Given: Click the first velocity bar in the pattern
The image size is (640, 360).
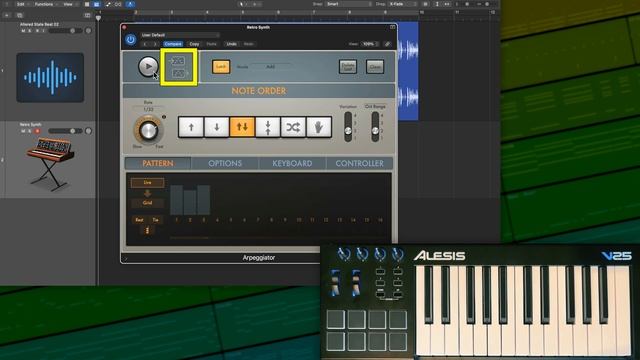Looking at the screenshot, I should click(x=176, y=200).
